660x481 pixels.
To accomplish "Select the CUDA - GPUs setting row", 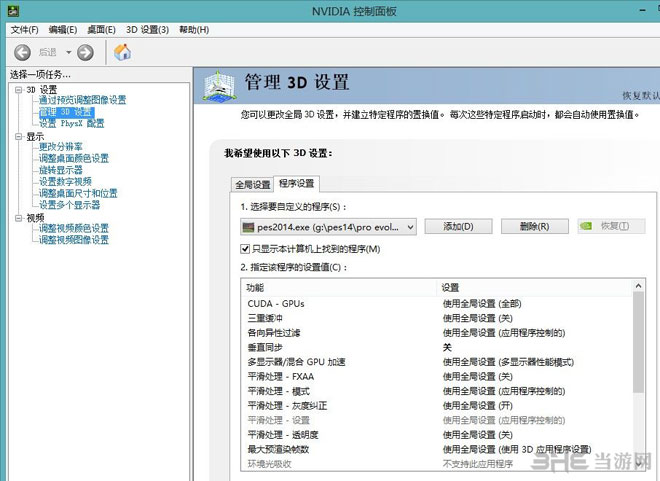I will click(x=436, y=304).
